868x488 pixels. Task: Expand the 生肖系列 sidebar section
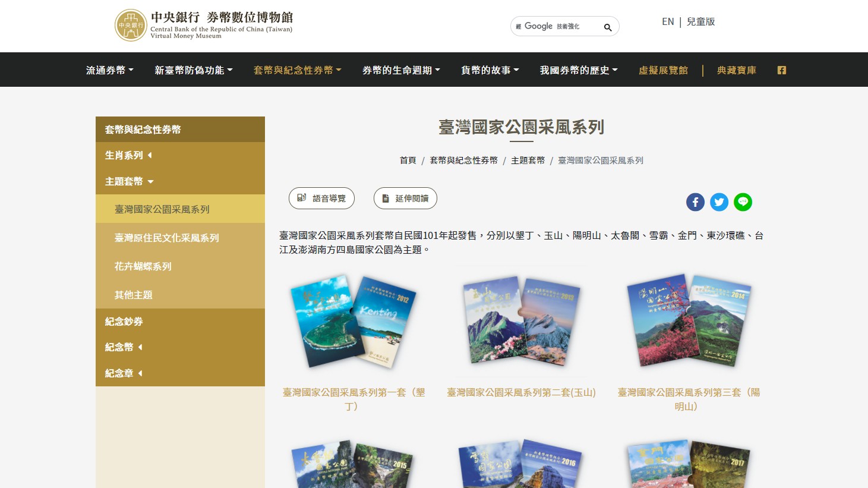coord(180,155)
